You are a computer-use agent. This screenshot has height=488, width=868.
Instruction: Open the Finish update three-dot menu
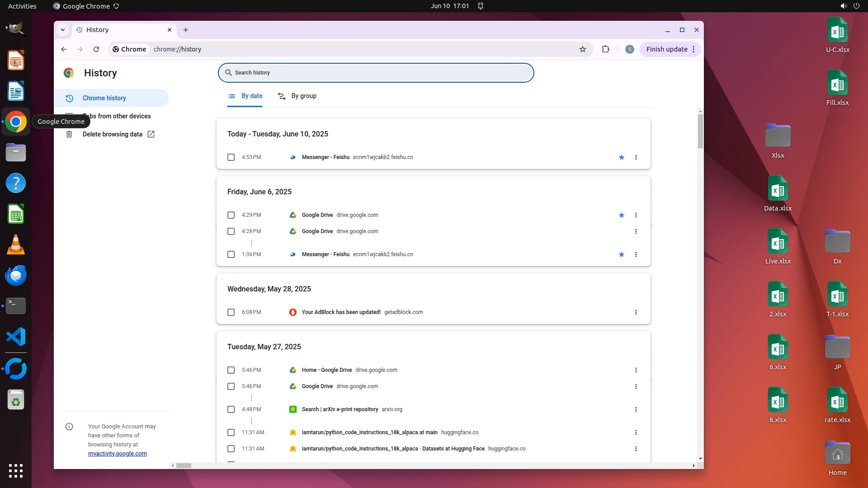tap(693, 49)
